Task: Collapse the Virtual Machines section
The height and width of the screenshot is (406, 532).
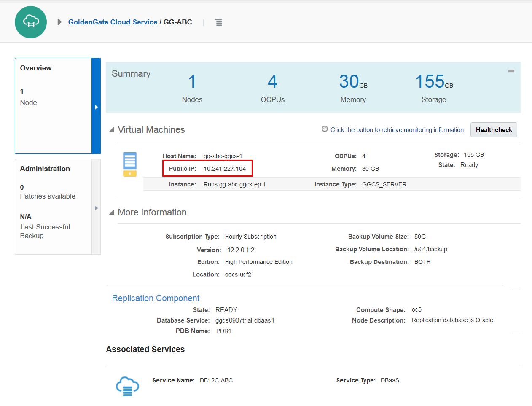Action: [x=112, y=130]
